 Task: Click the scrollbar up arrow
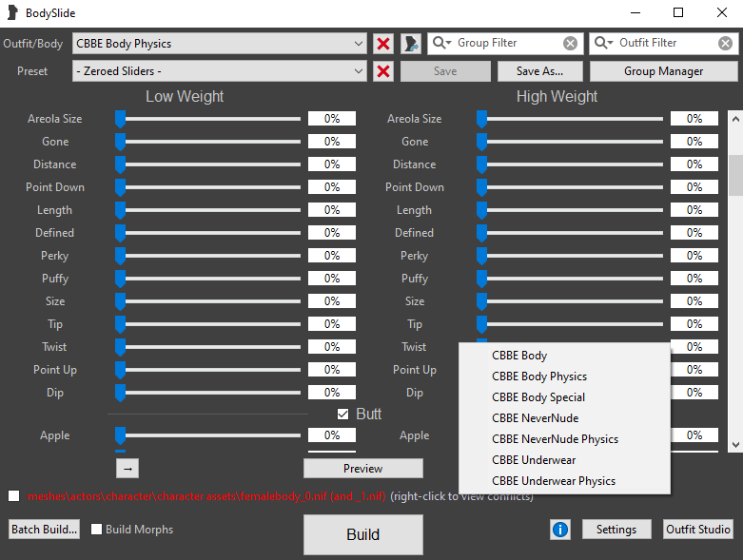(x=735, y=119)
